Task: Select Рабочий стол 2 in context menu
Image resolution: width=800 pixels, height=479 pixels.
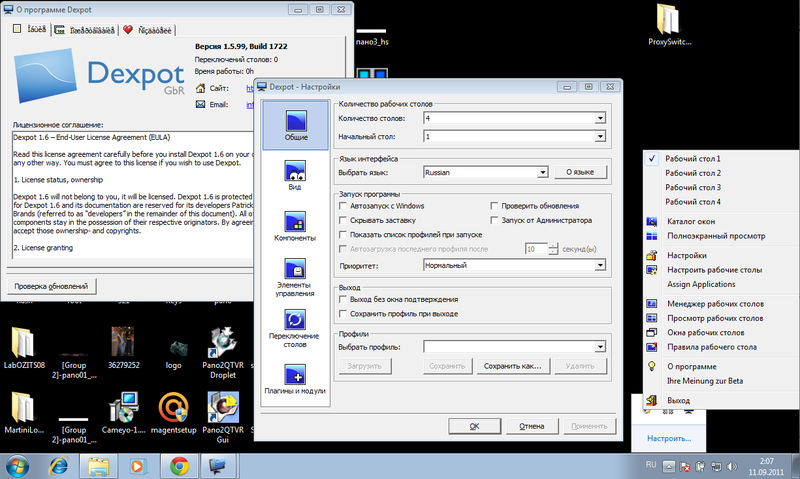Action: click(693, 173)
